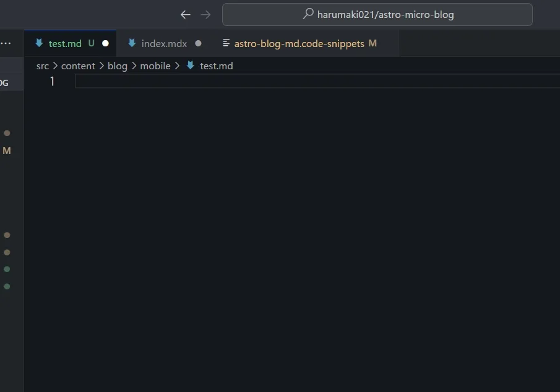Expand the content breadcrumb dropdown
This screenshot has height=392, width=560.
[78, 66]
